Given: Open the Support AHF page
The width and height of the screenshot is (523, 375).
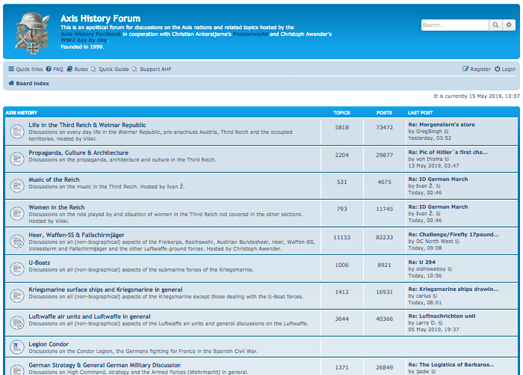Looking at the screenshot, I should pos(152,69).
